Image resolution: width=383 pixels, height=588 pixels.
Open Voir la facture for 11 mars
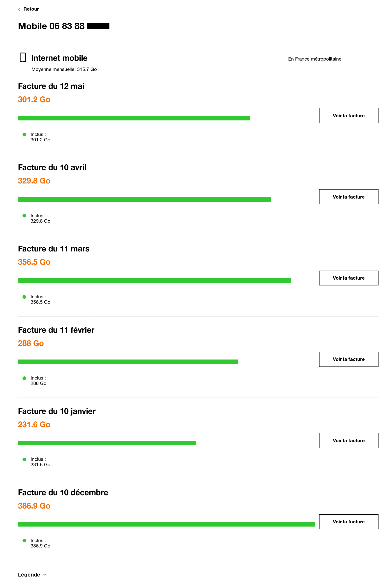point(349,278)
